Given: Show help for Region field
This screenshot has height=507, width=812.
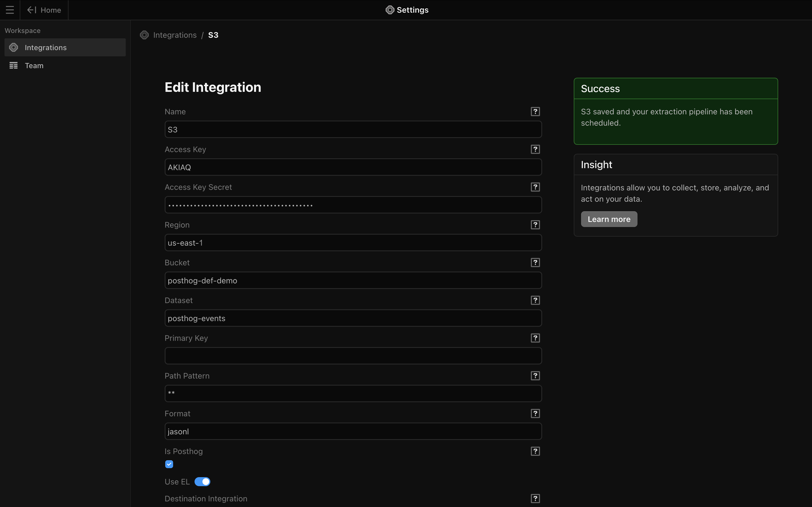Looking at the screenshot, I should [535, 225].
